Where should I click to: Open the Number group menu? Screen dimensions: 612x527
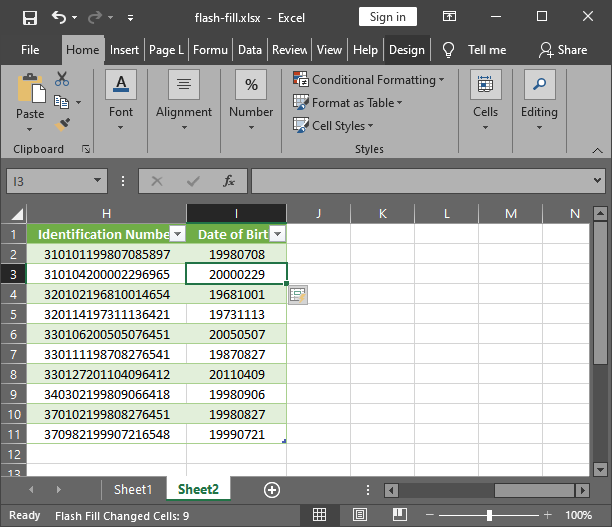pyautogui.click(x=251, y=101)
